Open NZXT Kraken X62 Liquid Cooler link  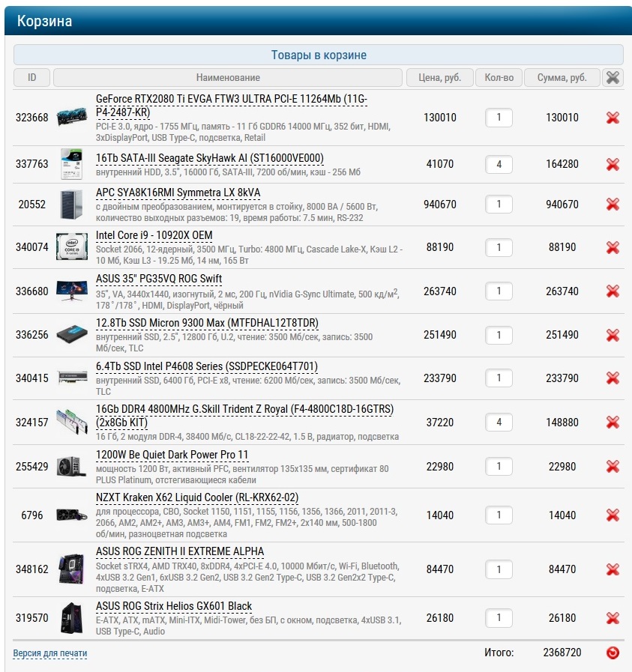click(x=197, y=497)
